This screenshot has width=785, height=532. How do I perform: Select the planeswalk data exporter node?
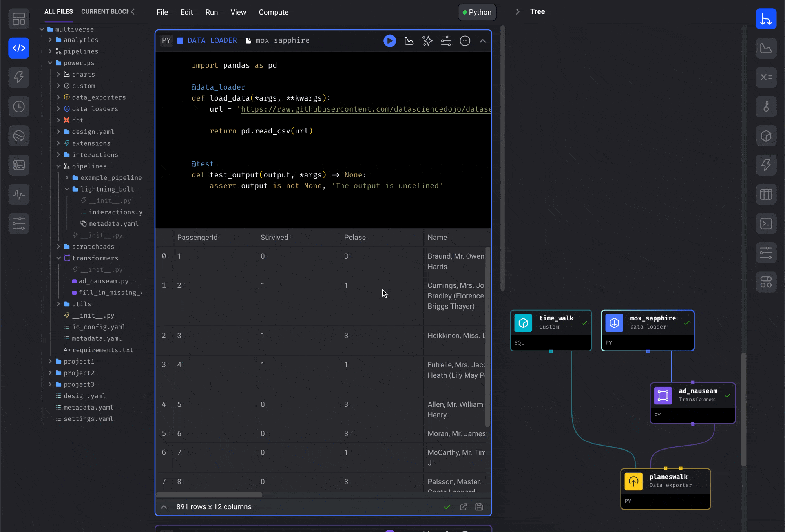pyautogui.click(x=665, y=489)
